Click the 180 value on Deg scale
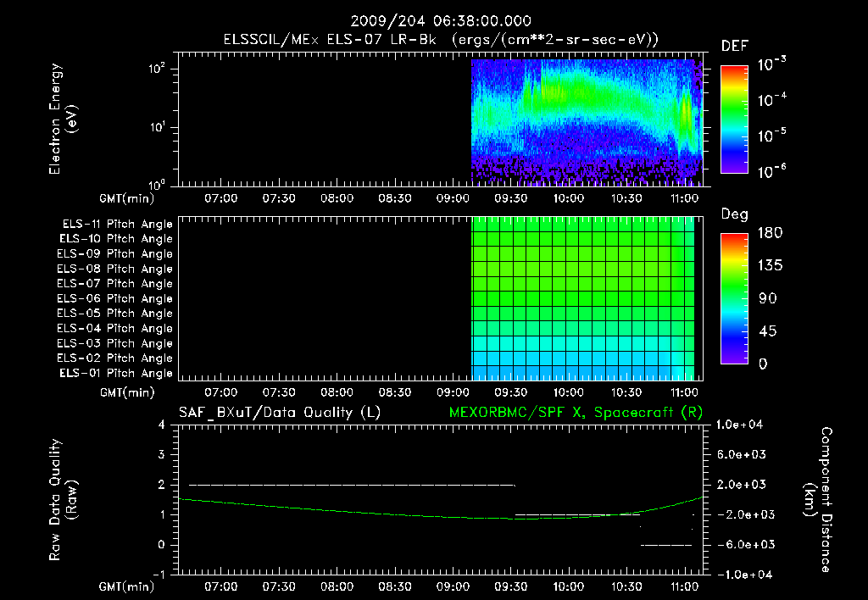Image resolution: width=868 pixels, height=600 pixels. tap(770, 233)
